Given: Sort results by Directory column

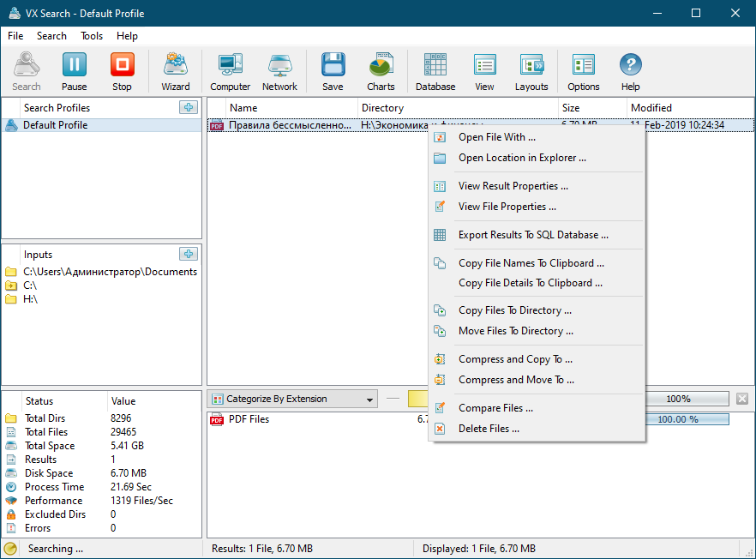Looking at the screenshot, I should point(458,107).
